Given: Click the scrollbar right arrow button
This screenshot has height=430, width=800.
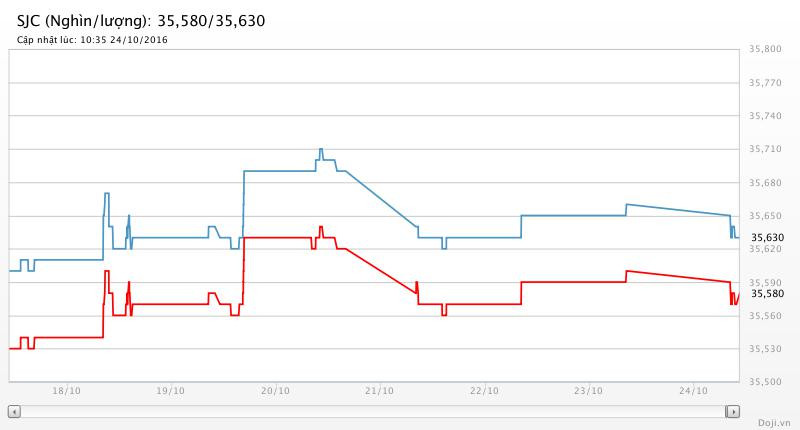Looking at the screenshot, I should 733,411.
